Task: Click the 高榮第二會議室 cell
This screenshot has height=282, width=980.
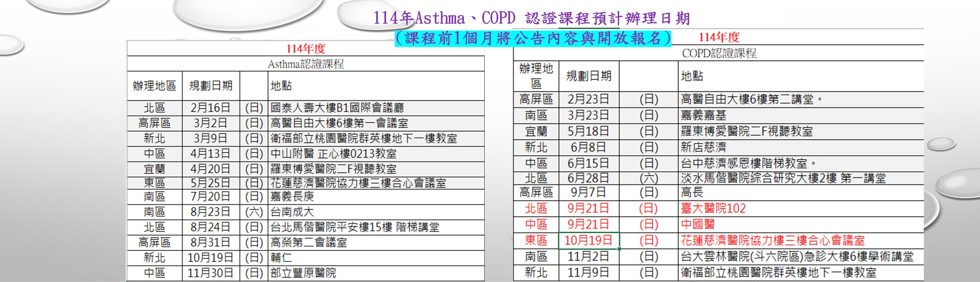Action: pos(309,242)
